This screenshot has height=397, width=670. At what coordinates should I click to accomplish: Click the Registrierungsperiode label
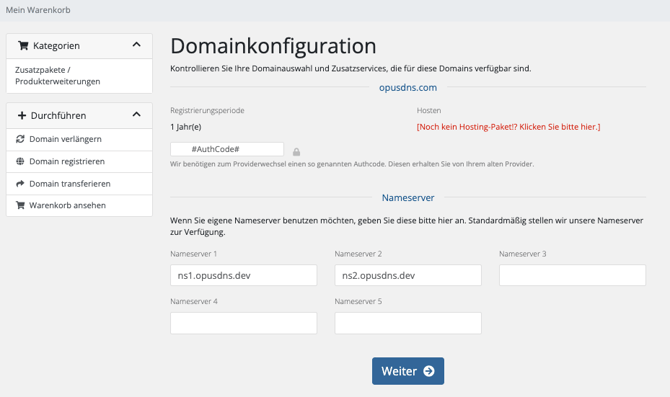tap(207, 110)
